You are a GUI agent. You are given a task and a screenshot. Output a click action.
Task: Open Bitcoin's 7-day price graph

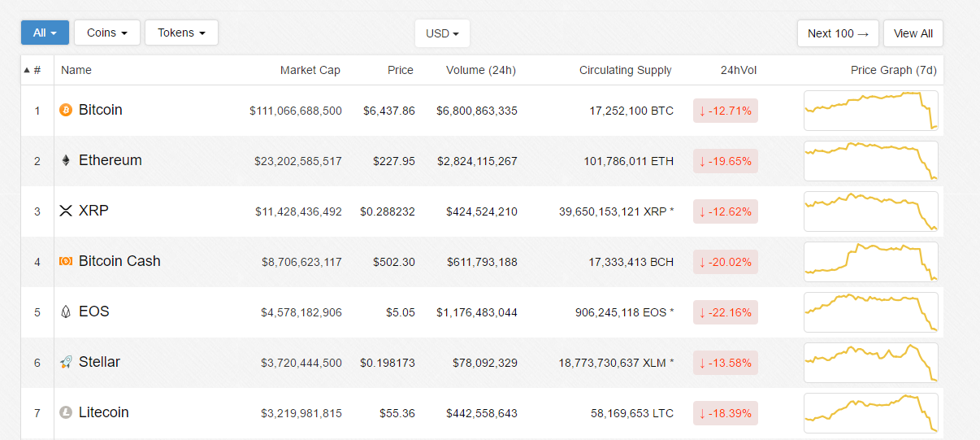[x=870, y=111]
